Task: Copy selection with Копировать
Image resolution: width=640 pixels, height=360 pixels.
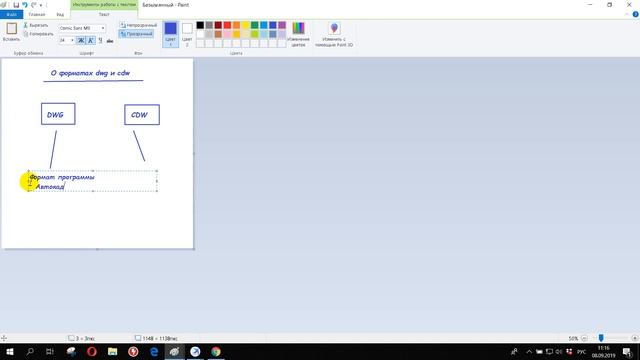Action: [x=38, y=34]
